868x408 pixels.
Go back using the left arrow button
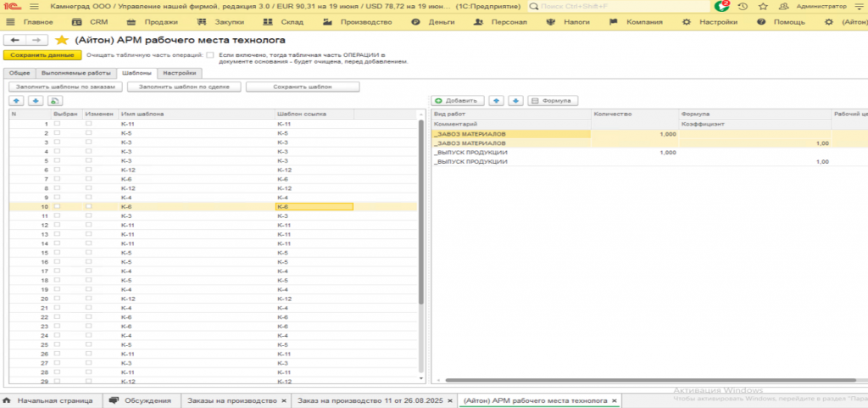pyautogui.click(x=15, y=40)
